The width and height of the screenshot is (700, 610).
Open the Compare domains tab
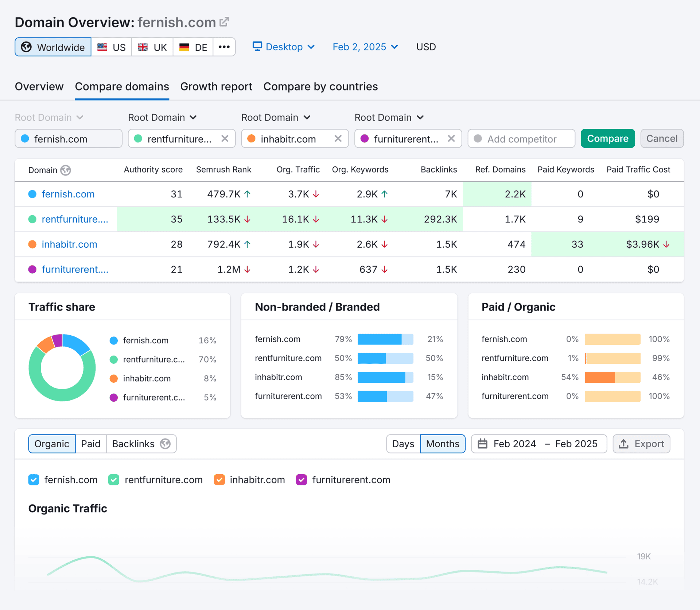tap(122, 86)
